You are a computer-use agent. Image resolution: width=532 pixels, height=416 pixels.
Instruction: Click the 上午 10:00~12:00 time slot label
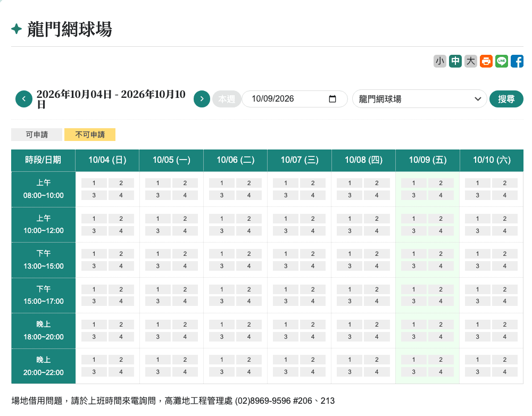coord(44,224)
